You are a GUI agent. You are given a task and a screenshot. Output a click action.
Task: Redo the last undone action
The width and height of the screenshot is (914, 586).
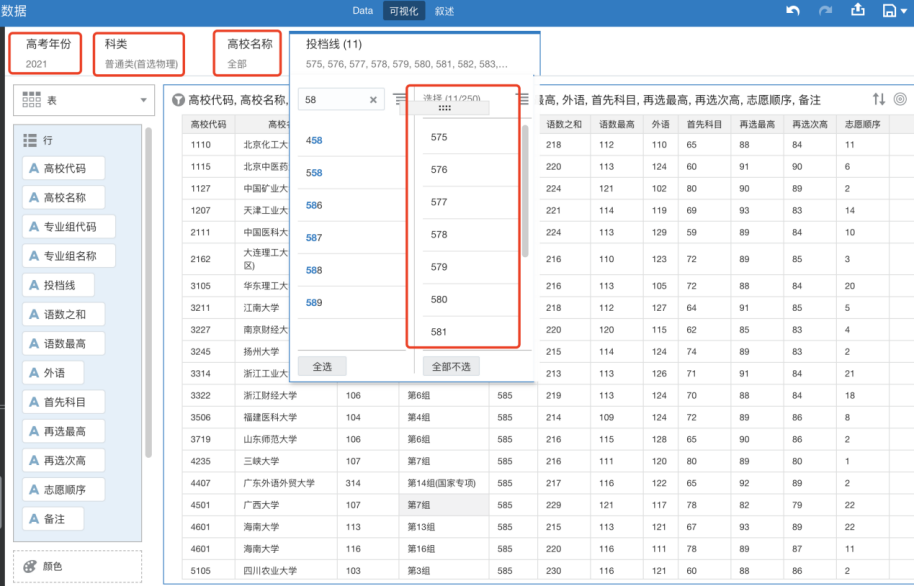click(x=825, y=10)
